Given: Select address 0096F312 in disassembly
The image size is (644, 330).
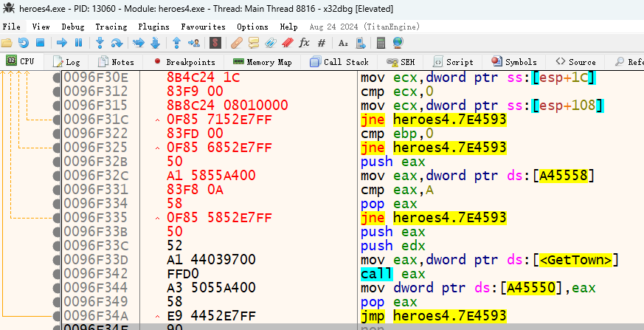Looking at the screenshot, I should [96, 92].
